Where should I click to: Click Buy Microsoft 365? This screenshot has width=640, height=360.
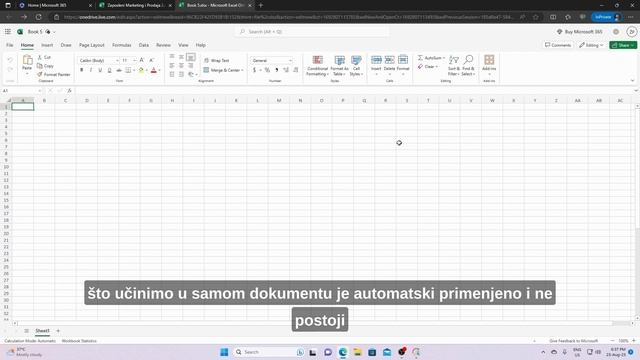(x=580, y=31)
